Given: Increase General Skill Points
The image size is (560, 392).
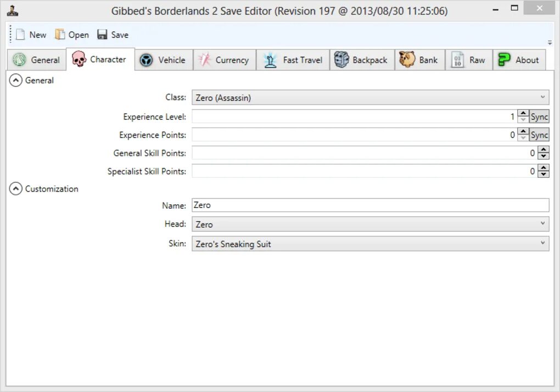Looking at the screenshot, I should (x=544, y=149).
